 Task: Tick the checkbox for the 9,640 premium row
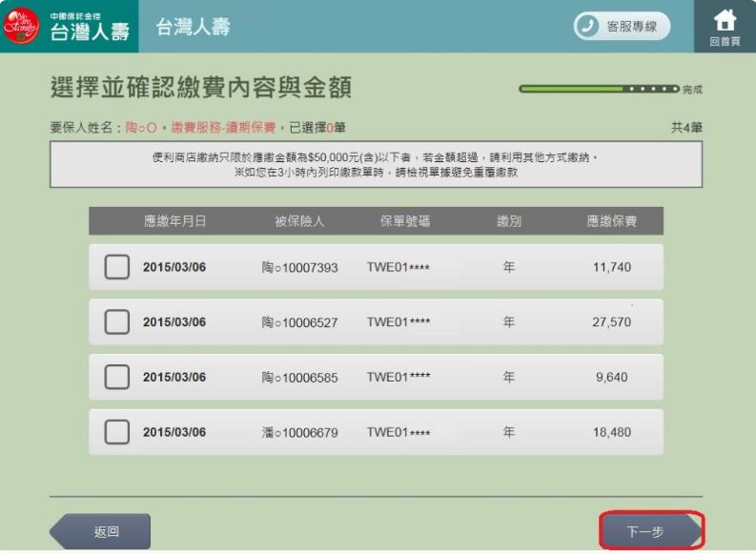116,377
